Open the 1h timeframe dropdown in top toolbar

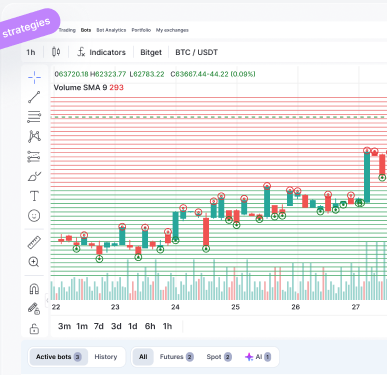[31, 52]
